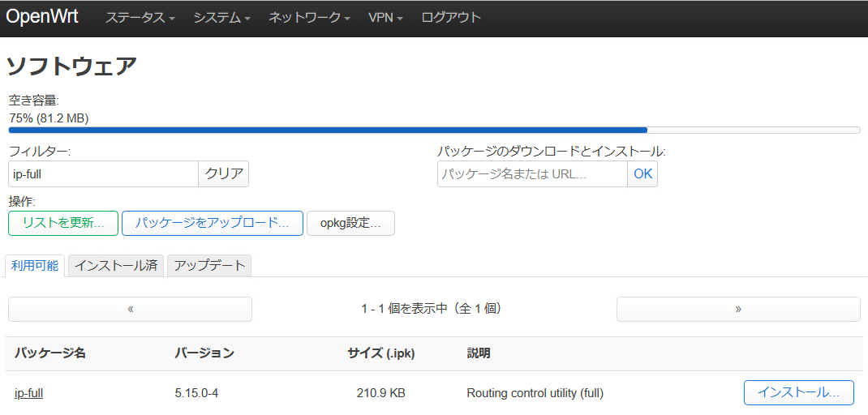Switch to the アップデート tab
868x415 pixels.
tap(209, 266)
